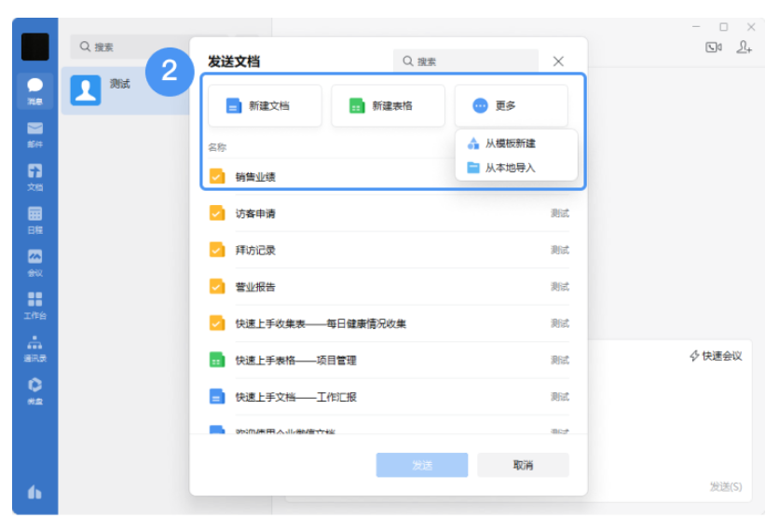Click the 新建表格 button

(388, 106)
